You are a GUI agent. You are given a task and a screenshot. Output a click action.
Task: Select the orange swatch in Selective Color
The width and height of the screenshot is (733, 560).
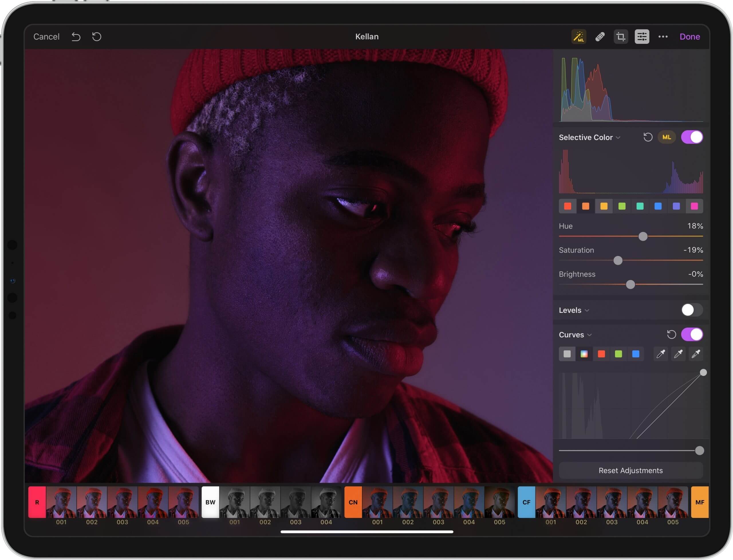(x=585, y=206)
